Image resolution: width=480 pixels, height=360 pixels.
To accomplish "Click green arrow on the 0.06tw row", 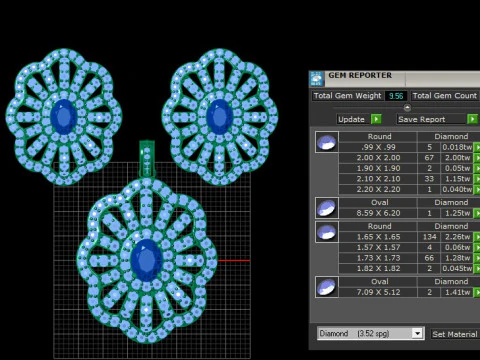I will click(x=477, y=248).
